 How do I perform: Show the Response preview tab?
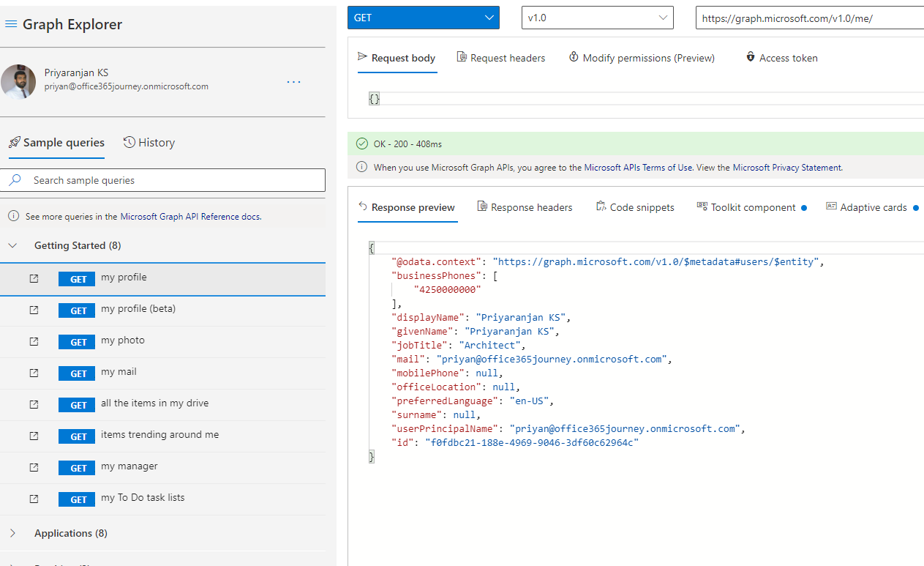[x=407, y=207]
